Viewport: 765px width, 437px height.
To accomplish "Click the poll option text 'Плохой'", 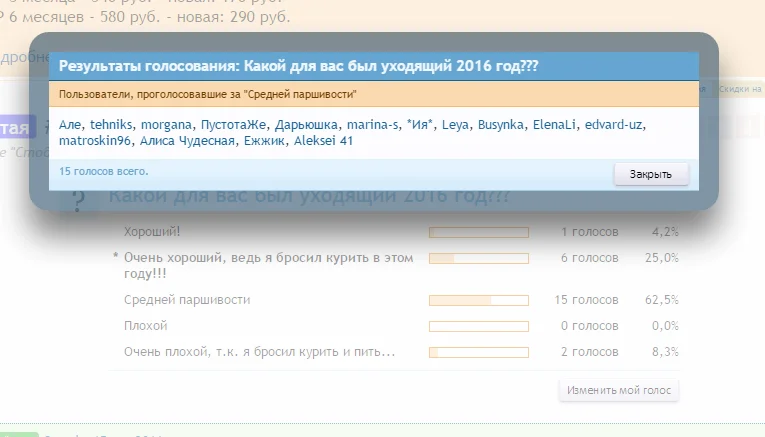I will [145, 326].
